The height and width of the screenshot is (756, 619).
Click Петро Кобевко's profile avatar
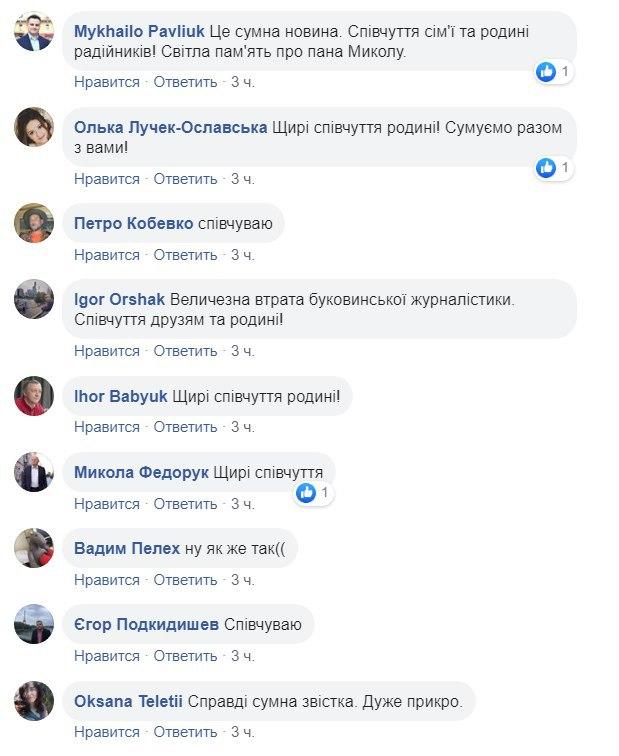(x=34, y=223)
